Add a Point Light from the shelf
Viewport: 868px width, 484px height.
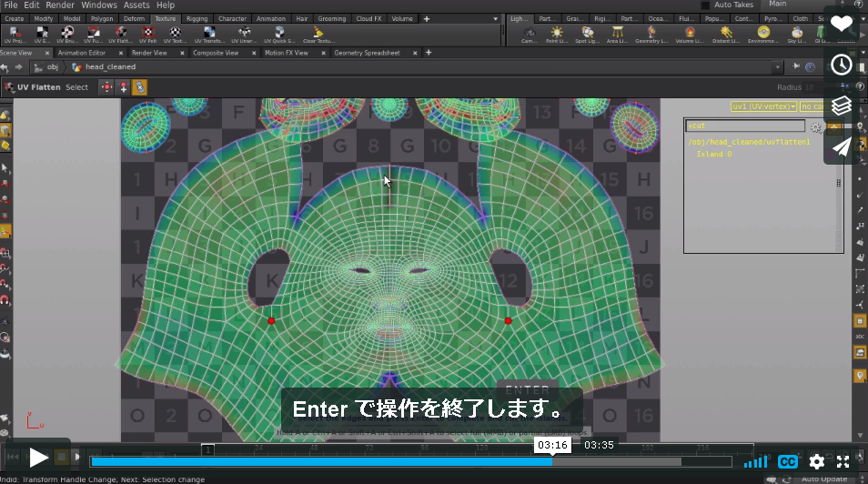pyautogui.click(x=556, y=35)
